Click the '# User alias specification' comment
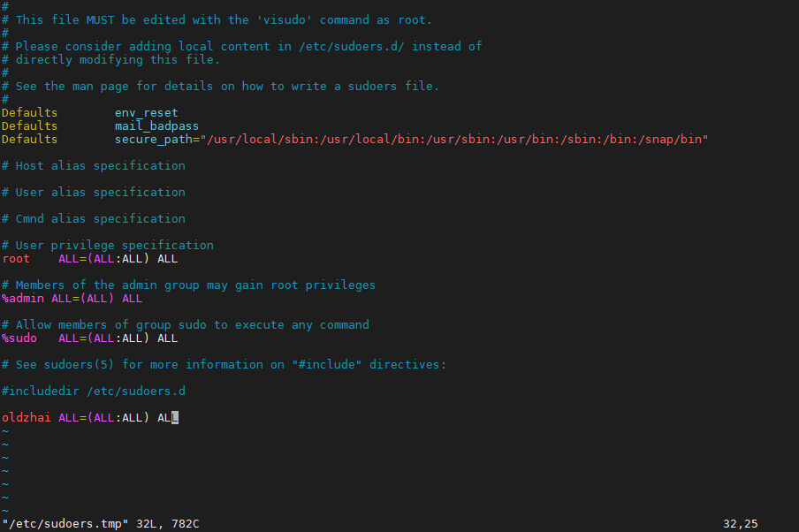Image resolution: width=799 pixels, height=532 pixels. (94, 192)
